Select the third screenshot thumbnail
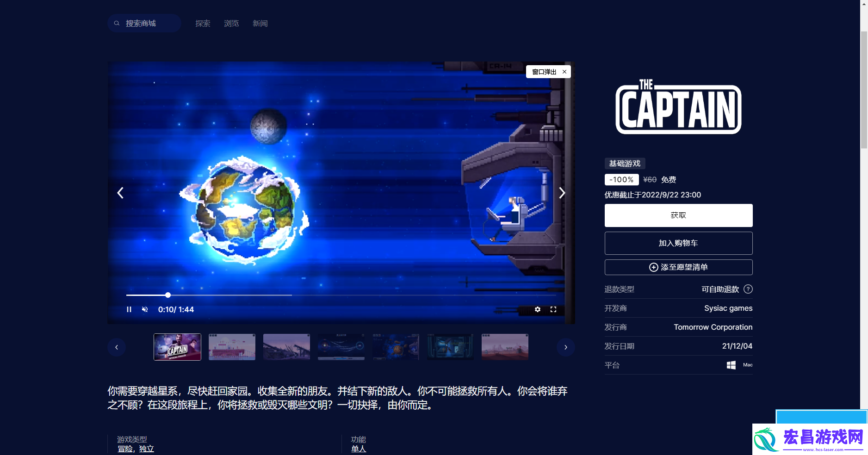 286,347
